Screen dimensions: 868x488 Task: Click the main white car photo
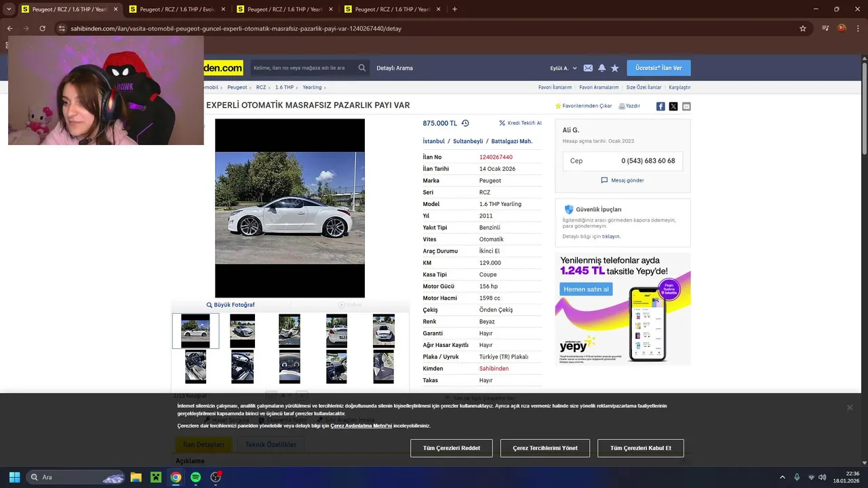(x=290, y=207)
